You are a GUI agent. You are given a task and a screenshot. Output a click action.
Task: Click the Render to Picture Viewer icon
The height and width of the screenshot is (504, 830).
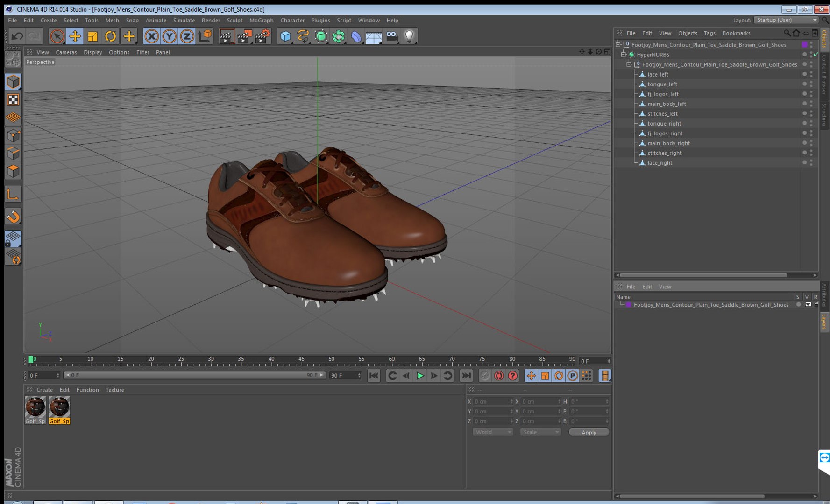tap(244, 36)
